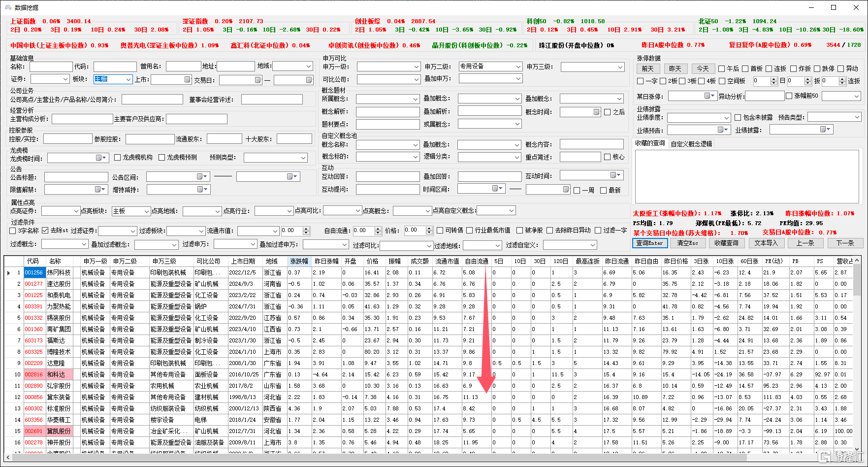Viewport: 868px width, 467px height.
Task: Check the 包含未披露 checkbox
Action: (738, 117)
